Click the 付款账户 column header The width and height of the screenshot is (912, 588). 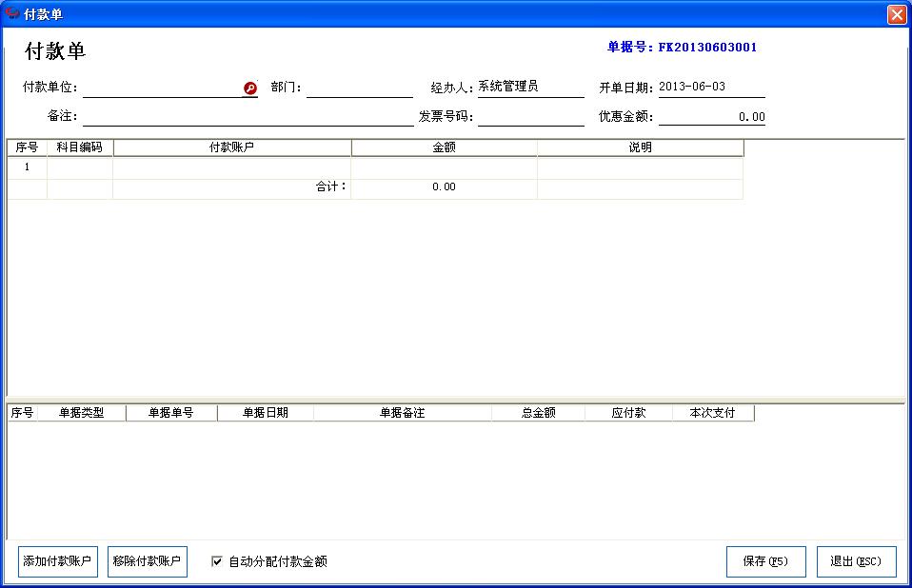coord(232,147)
